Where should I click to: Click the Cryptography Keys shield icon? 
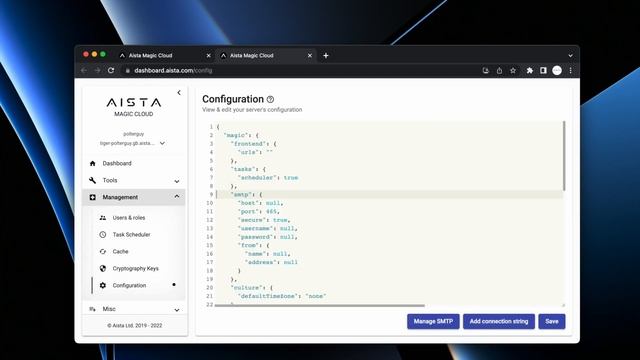click(x=103, y=269)
